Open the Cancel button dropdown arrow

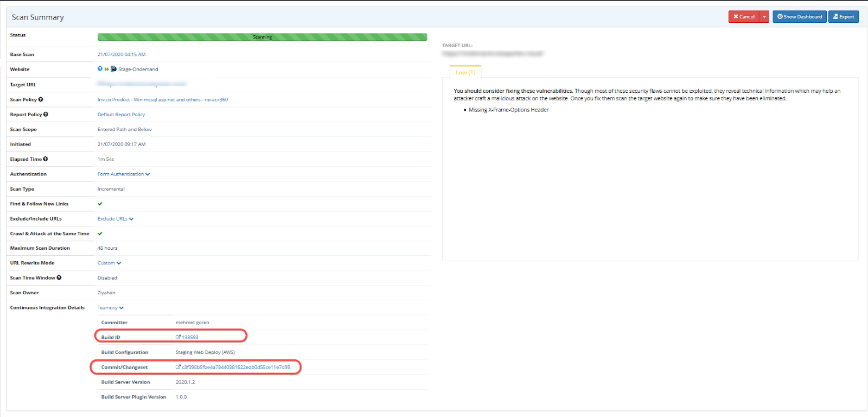pos(764,17)
